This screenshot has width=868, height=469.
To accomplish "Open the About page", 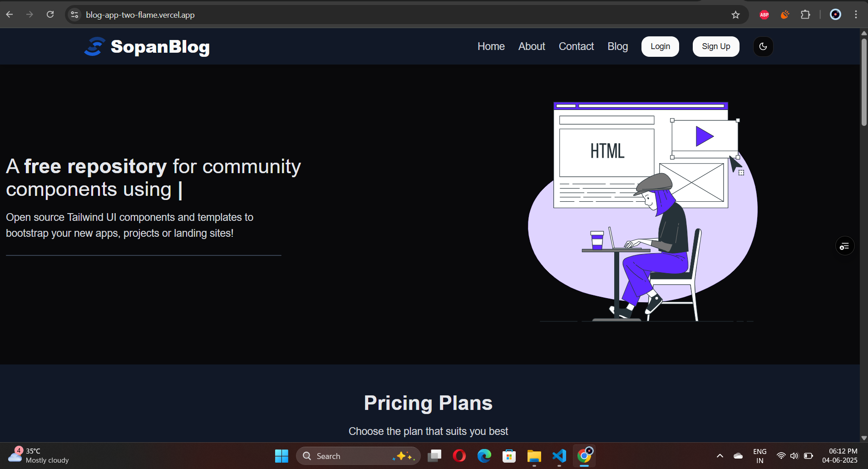I will (x=532, y=46).
